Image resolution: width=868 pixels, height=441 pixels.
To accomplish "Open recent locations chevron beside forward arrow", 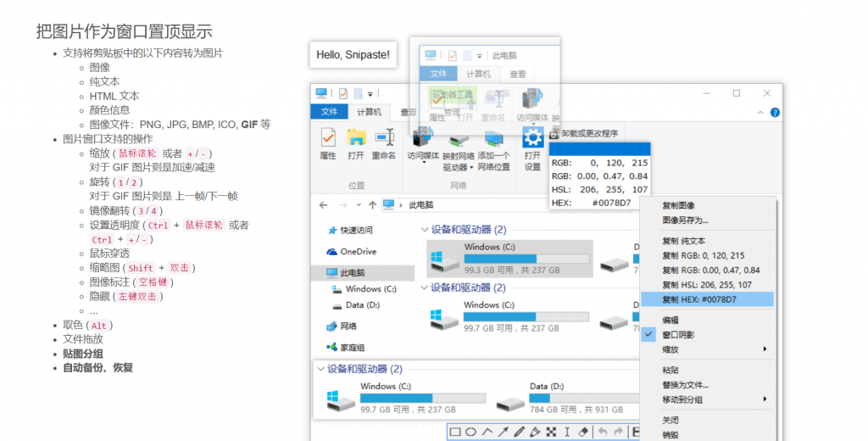I will [359, 205].
